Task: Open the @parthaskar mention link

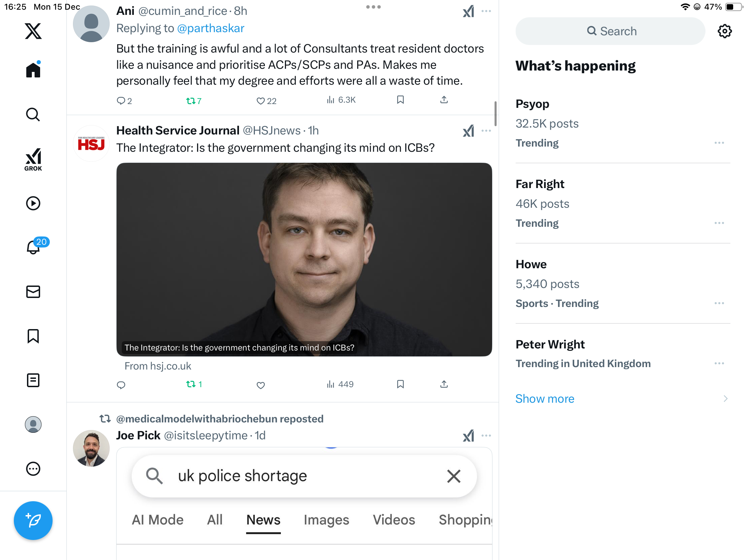Action: click(211, 28)
